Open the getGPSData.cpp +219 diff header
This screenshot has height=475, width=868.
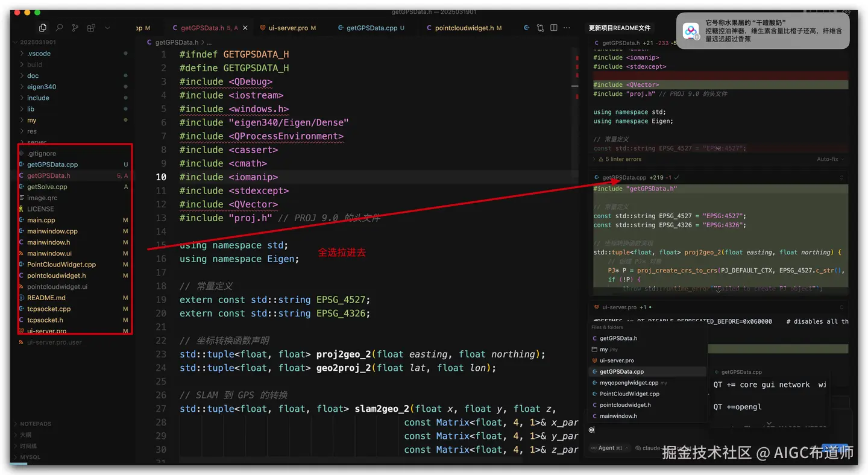tap(624, 178)
